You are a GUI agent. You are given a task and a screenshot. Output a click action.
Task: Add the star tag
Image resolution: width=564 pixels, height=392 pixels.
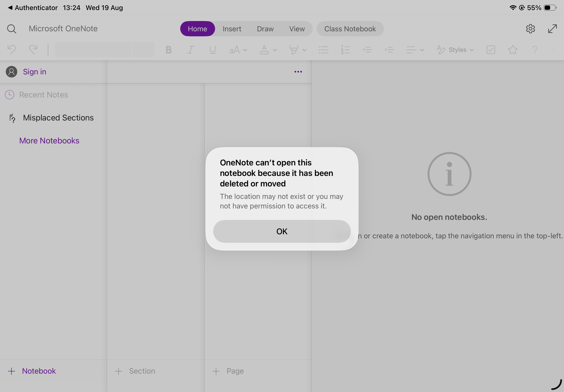click(x=513, y=50)
